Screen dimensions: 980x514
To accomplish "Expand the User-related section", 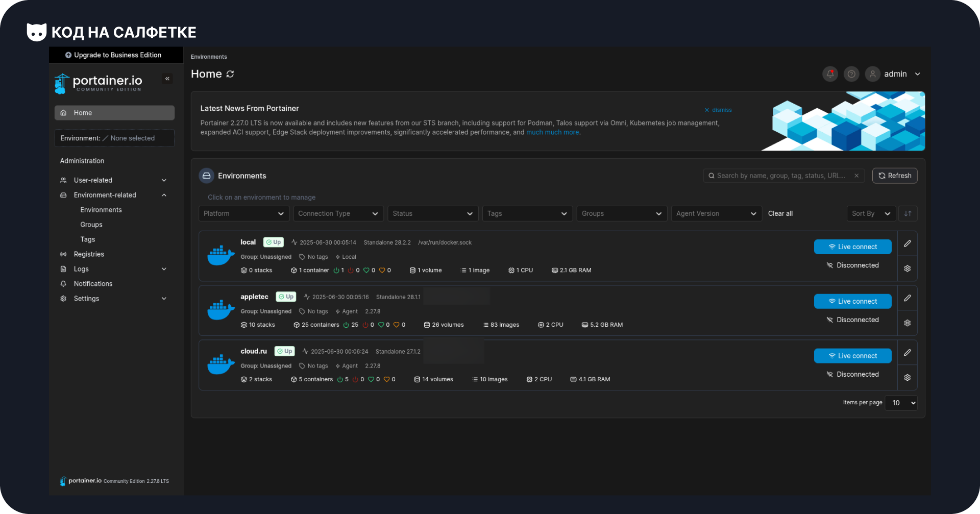I will [x=113, y=180].
